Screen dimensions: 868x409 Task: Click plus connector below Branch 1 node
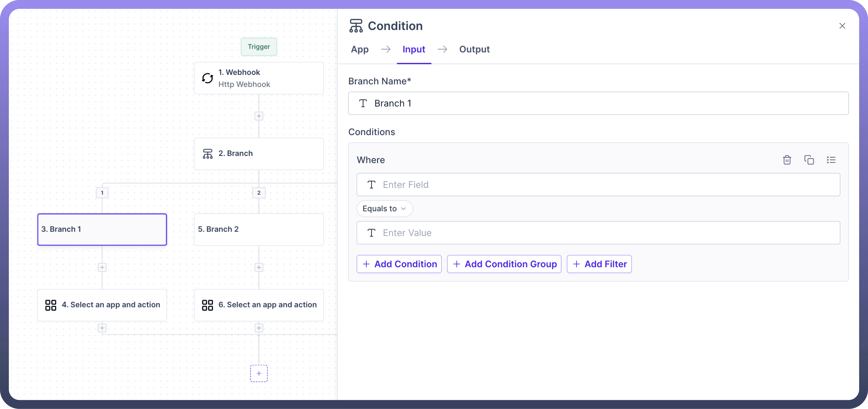(102, 267)
